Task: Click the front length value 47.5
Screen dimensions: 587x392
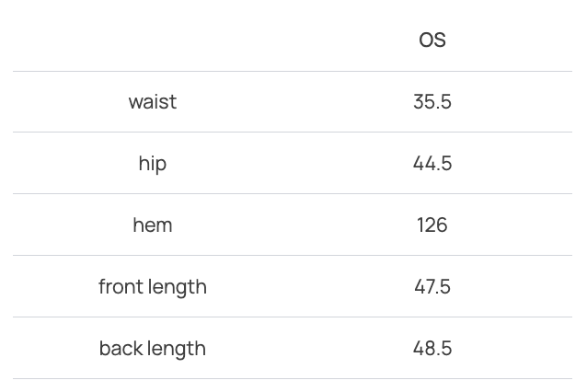Action: (x=432, y=286)
